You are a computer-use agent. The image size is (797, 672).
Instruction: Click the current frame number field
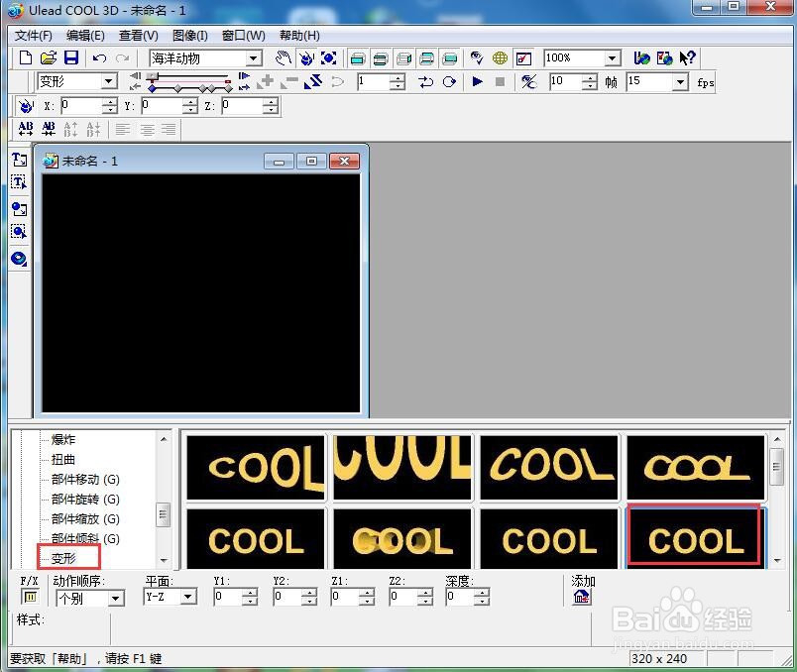click(x=374, y=81)
